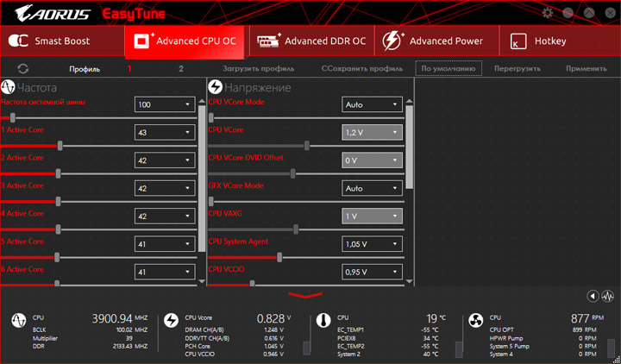The height and width of the screenshot is (364, 621).
Task: Open the settings gear icon
Action: pos(548,13)
